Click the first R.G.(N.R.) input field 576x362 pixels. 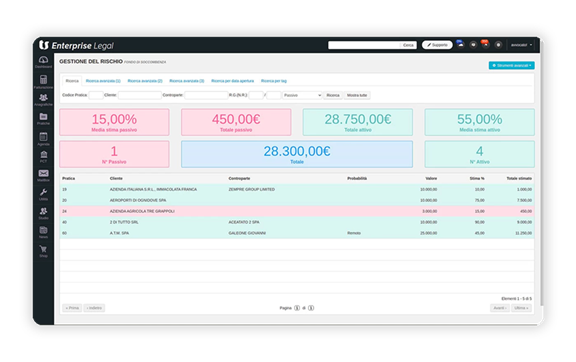pos(256,95)
